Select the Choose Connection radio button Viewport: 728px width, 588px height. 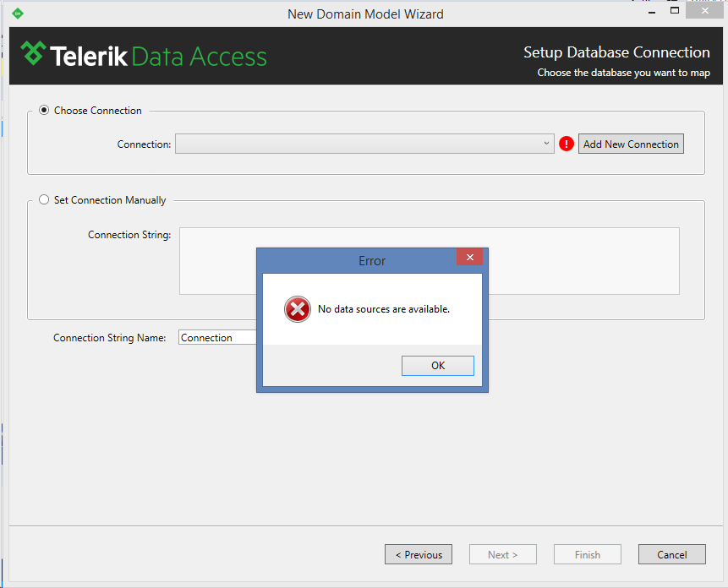[44, 110]
